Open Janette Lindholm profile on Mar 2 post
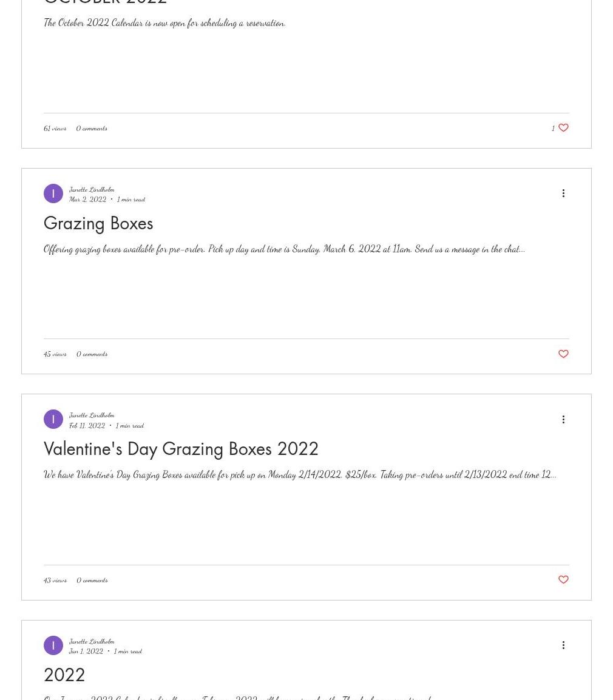Viewport: 613px width, 700px height. 92,189
